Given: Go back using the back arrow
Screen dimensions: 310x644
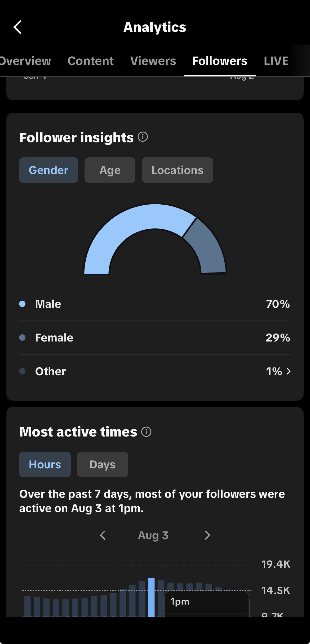Looking at the screenshot, I should 17,27.
